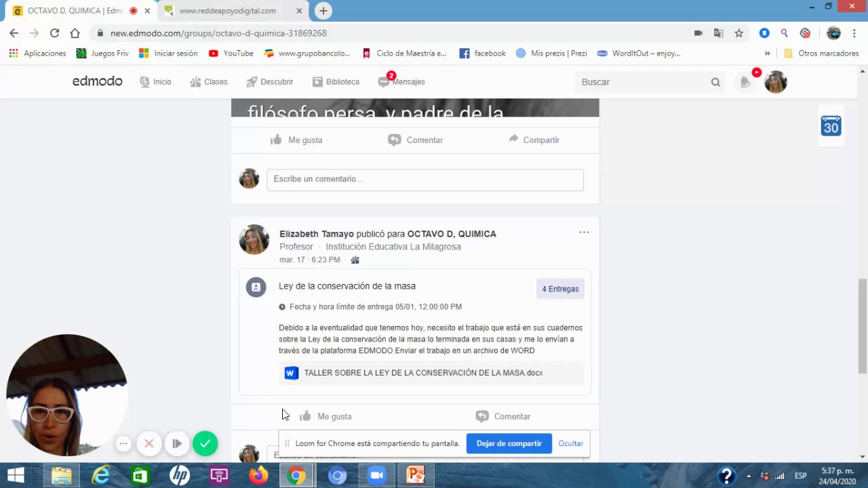Open Internet Explorer from the taskbar
The height and width of the screenshot is (488, 868).
[100, 475]
